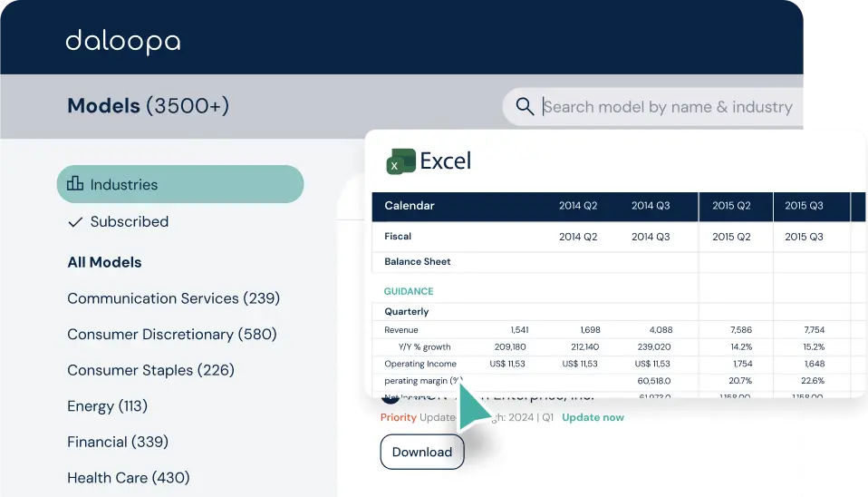Click the GUIDANCE section label
This screenshot has height=497, width=868.
pos(409,291)
